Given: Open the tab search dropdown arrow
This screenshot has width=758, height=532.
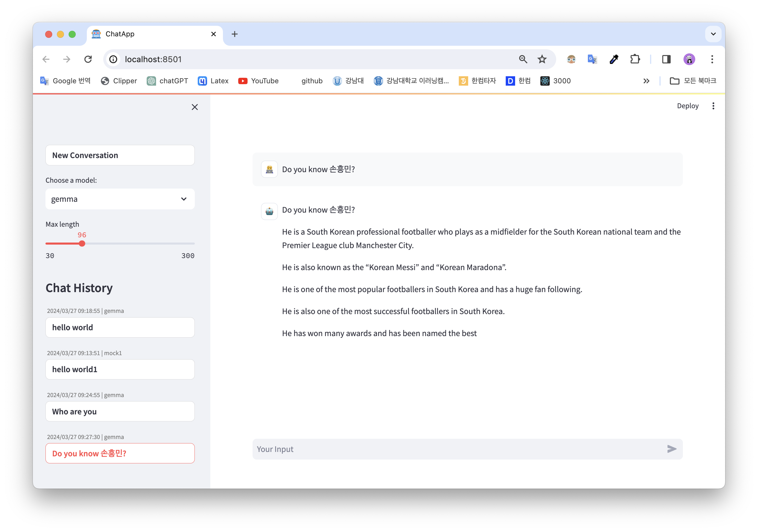Looking at the screenshot, I should (713, 34).
